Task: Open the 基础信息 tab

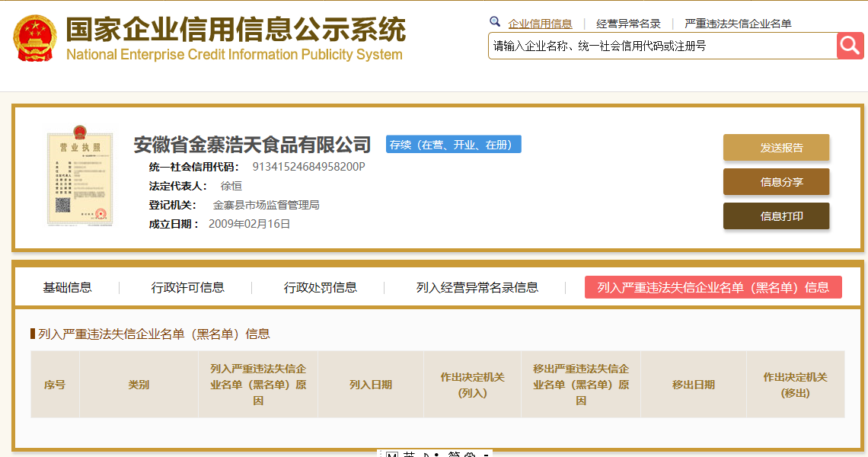Action: click(x=68, y=287)
